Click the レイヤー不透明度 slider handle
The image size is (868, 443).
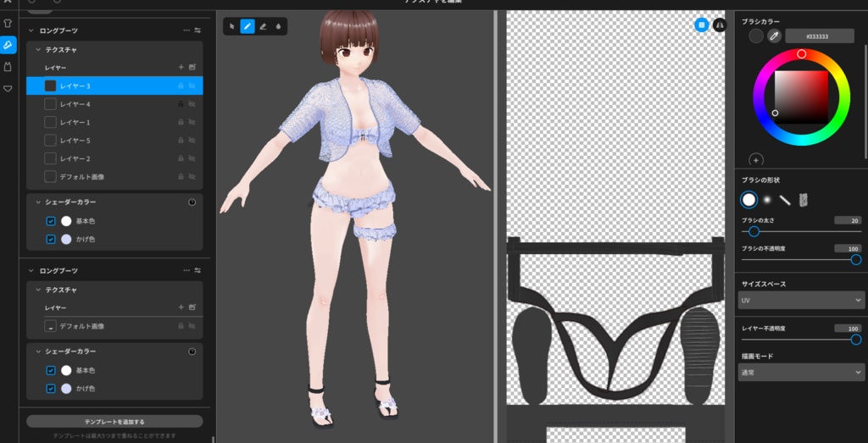tap(856, 340)
